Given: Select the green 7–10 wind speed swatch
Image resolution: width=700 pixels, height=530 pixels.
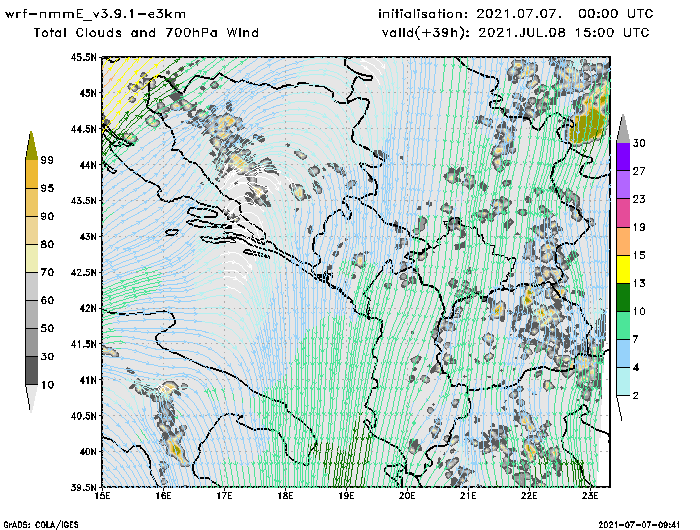Looking at the screenshot, I should click(623, 326).
